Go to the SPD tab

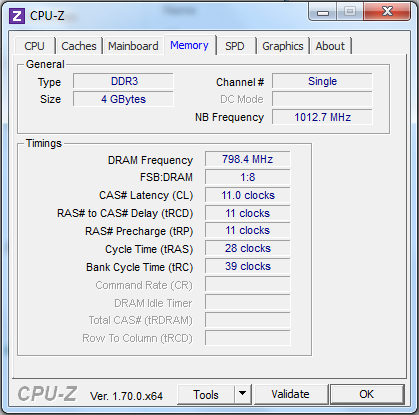tap(235, 46)
